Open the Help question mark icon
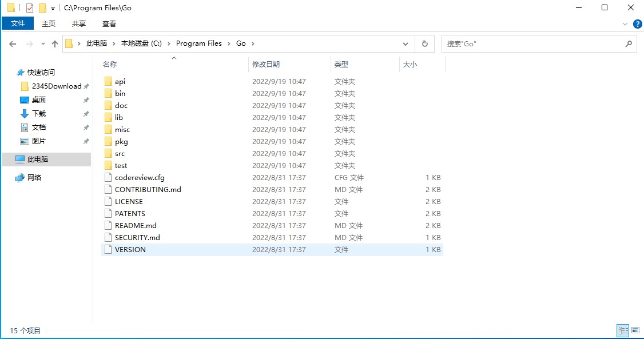The height and width of the screenshot is (339, 644). (x=638, y=24)
